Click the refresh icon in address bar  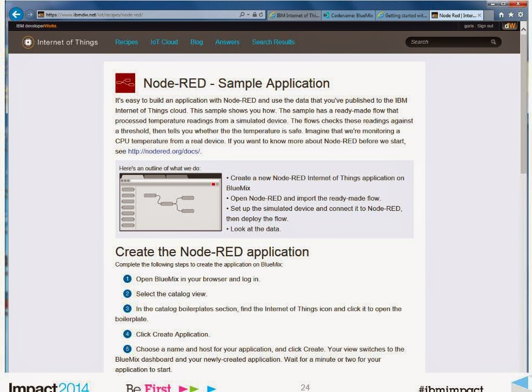tap(261, 15)
